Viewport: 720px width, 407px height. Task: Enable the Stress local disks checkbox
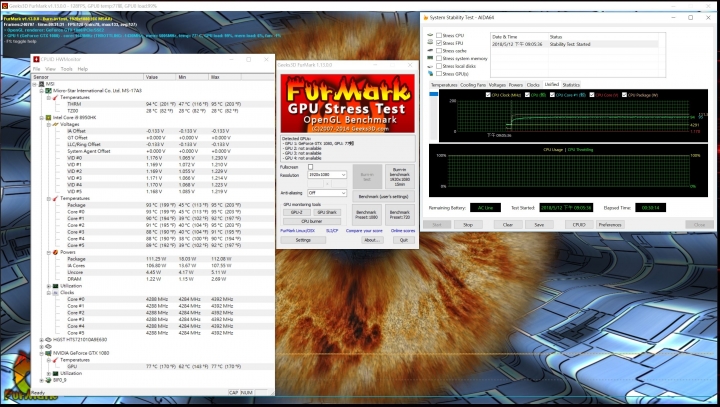coord(439,66)
